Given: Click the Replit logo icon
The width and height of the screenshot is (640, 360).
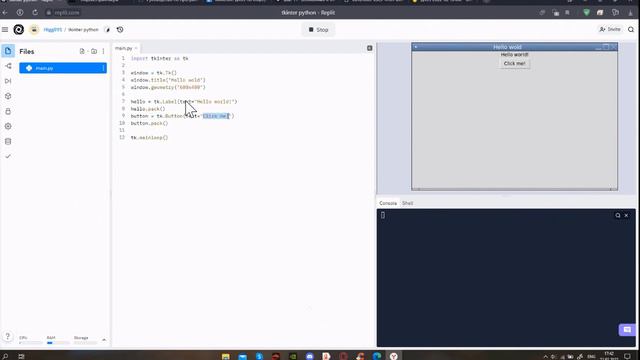Looking at the screenshot, I should [18, 29].
